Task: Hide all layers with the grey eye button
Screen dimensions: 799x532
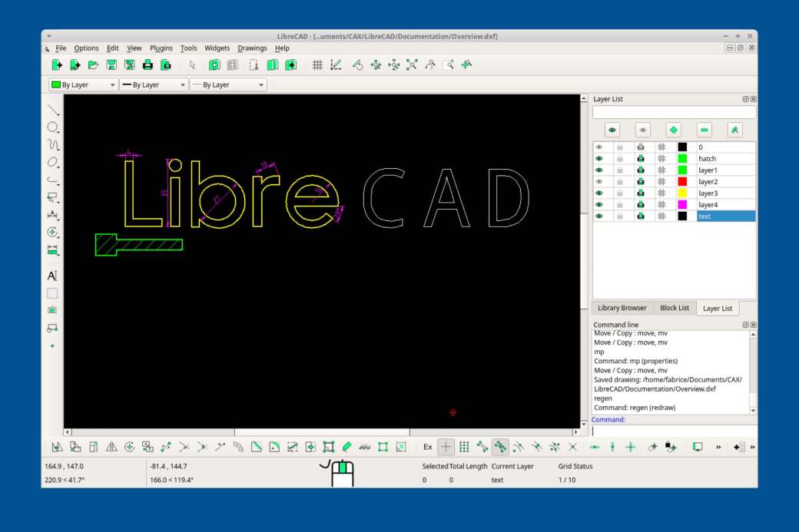Action: (x=642, y=131)
